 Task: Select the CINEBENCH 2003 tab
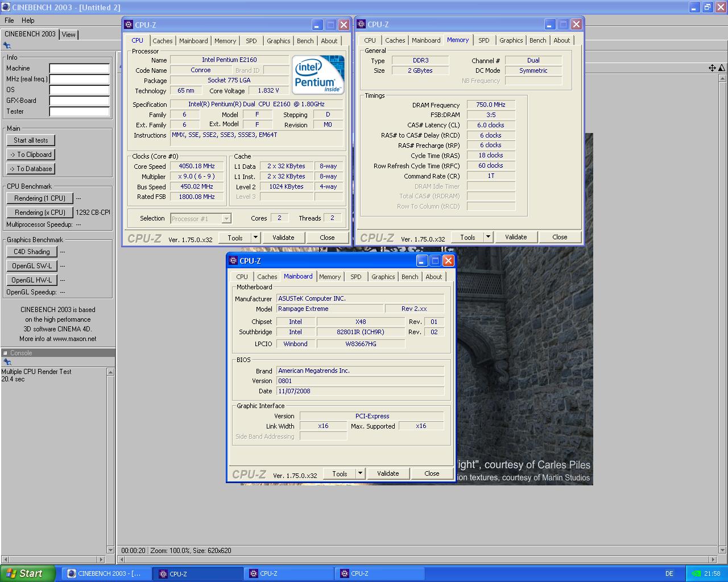click(30, 34)
